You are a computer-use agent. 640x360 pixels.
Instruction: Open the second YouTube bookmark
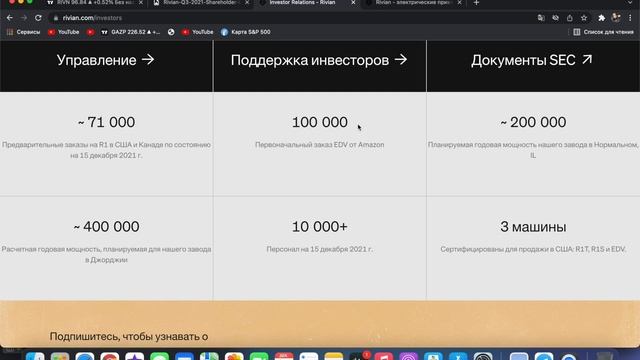click(x=198, y=32)
